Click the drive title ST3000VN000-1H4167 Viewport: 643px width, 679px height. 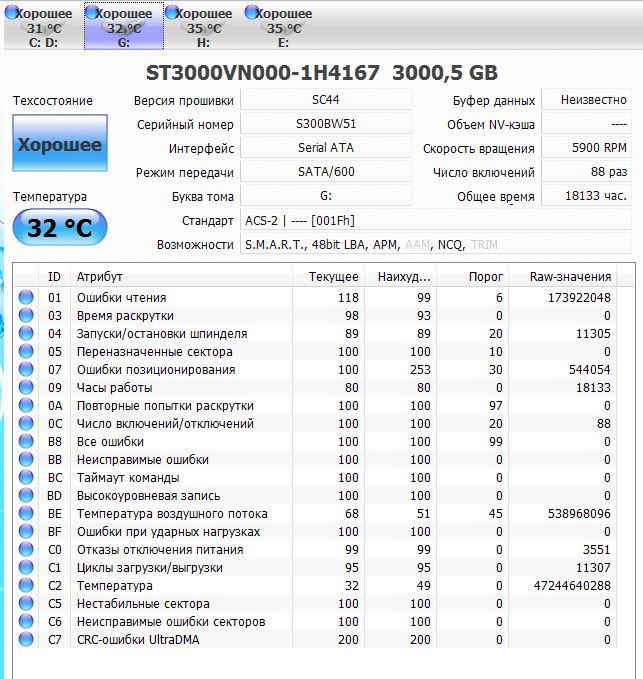(262, 72)
